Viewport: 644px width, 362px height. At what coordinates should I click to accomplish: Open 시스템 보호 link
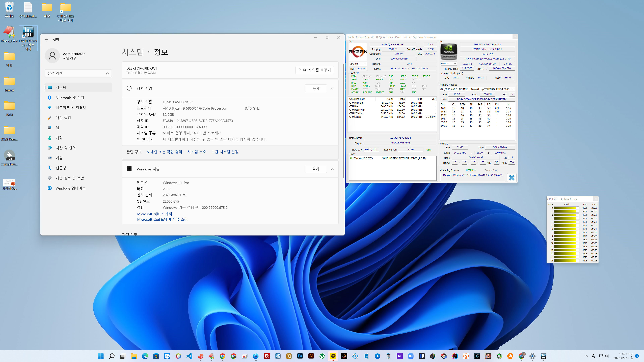click(x=197, y=152)
